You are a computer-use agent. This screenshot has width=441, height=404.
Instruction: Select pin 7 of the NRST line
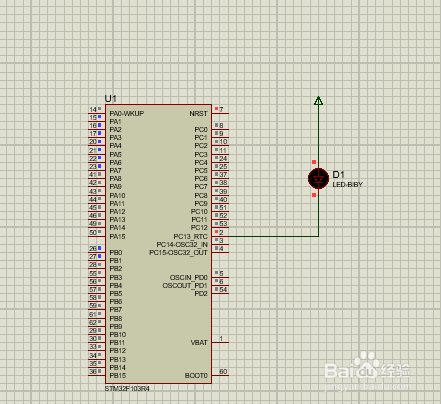coord(221,109)
